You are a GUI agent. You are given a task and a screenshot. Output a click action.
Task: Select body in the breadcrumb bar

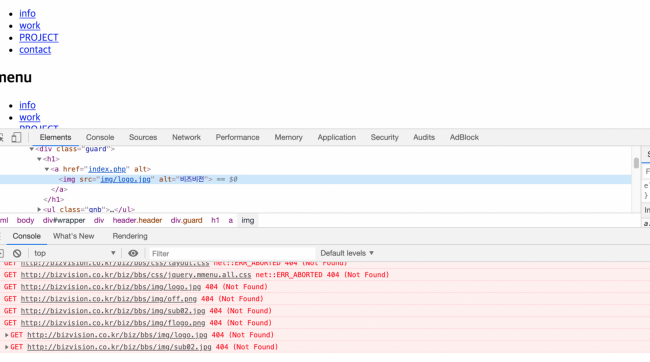click(x=25, y=221)
